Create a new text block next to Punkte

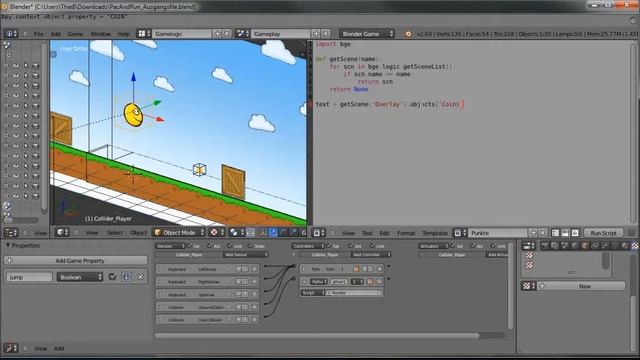[533, 233]
